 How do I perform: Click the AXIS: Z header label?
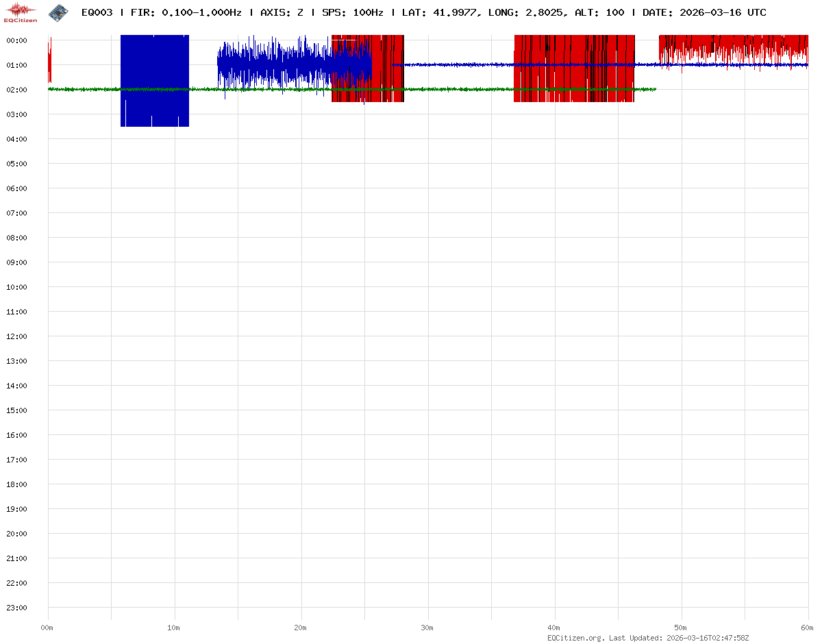(x=281, y=12)
